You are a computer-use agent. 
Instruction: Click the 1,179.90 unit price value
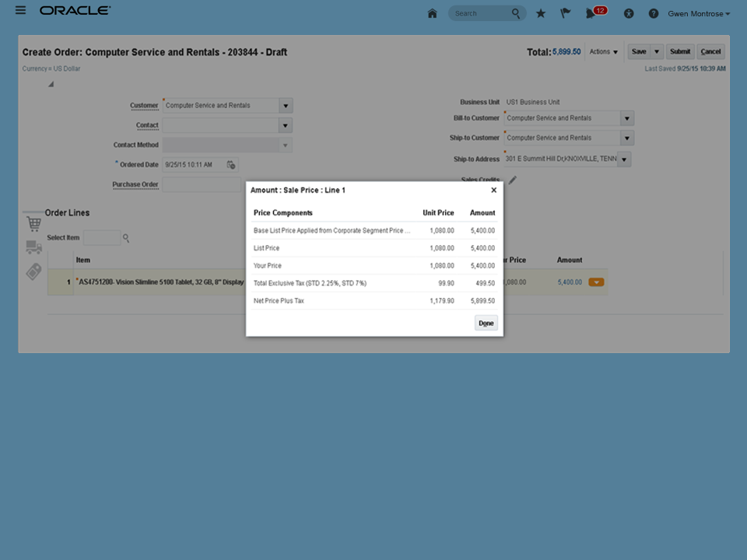[442, 301]
